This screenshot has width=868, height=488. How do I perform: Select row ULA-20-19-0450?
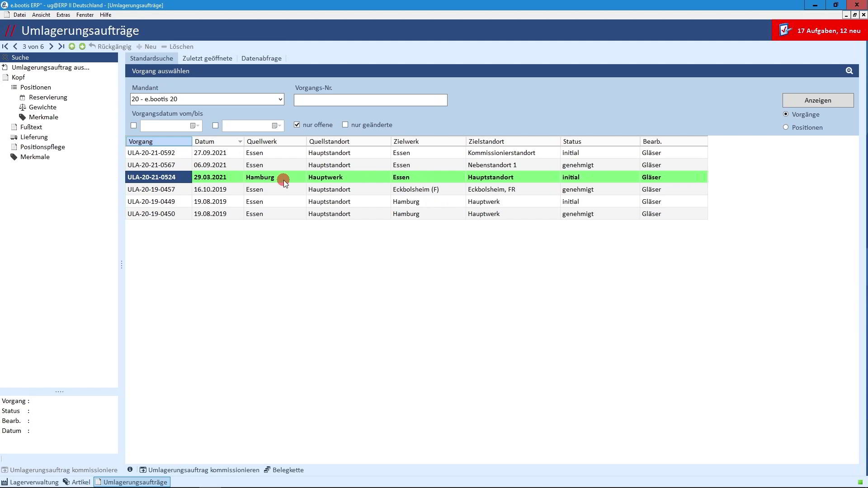pyautogui.click(x=416, y=214)
